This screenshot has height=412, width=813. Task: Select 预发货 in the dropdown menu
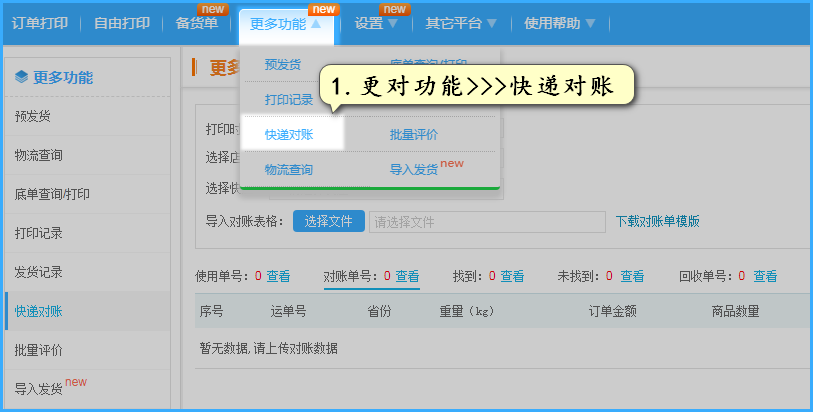[283, 64]
